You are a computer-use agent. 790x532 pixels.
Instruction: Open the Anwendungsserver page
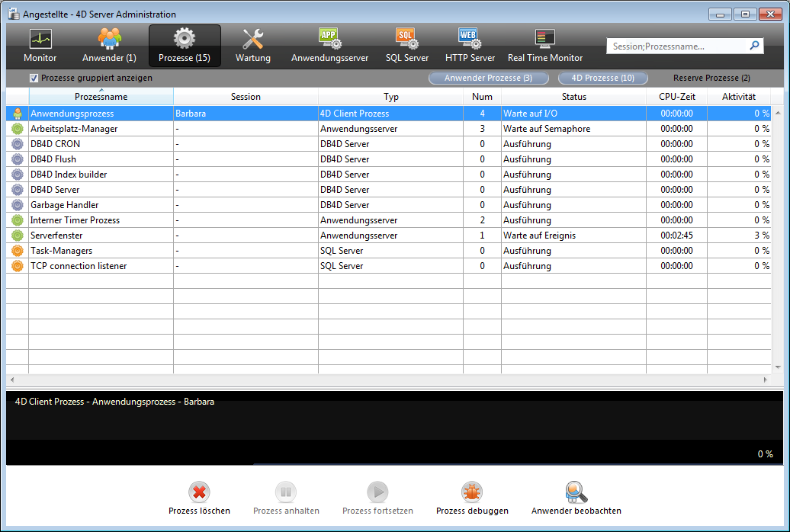(x=329, y=39)
